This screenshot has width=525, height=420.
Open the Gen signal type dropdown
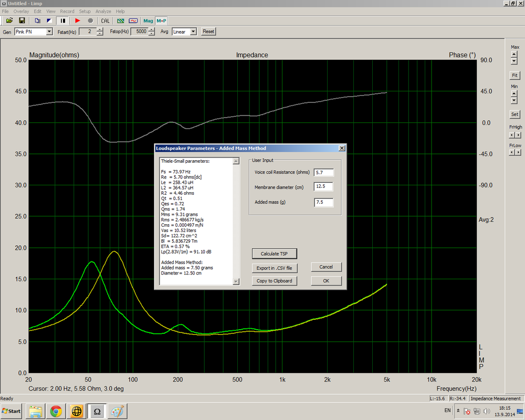tap(49, 31)
